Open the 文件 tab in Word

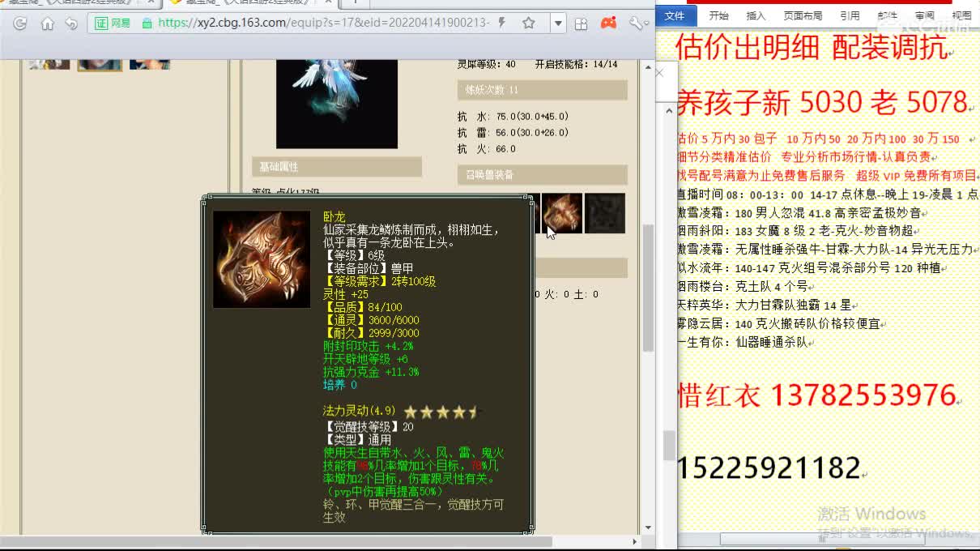pyautogui.click(x=675, y=15)
